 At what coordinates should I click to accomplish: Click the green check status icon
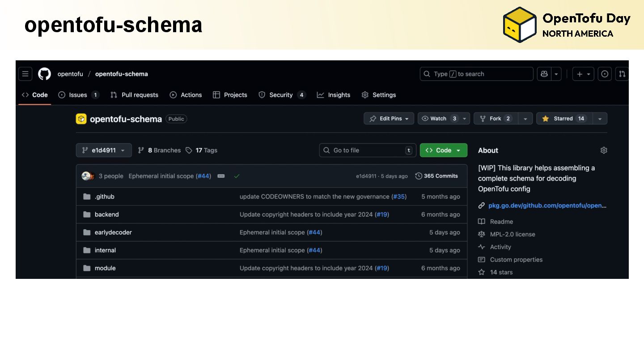(x=237, y=176)
